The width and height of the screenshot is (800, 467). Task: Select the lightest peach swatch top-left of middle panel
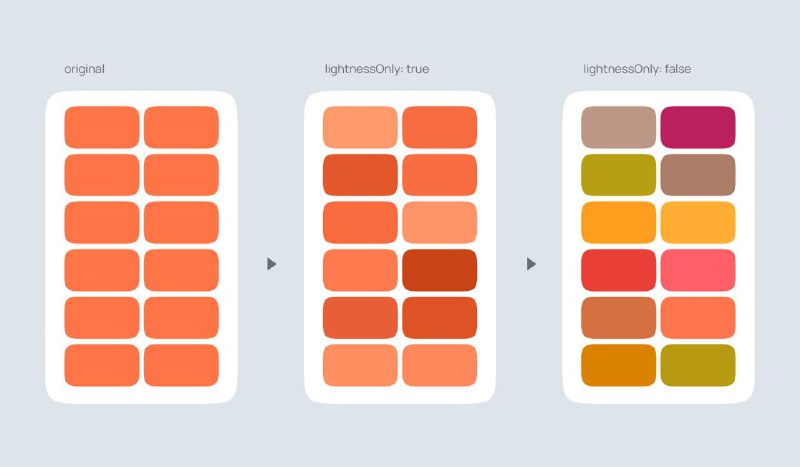click(360, 127)
